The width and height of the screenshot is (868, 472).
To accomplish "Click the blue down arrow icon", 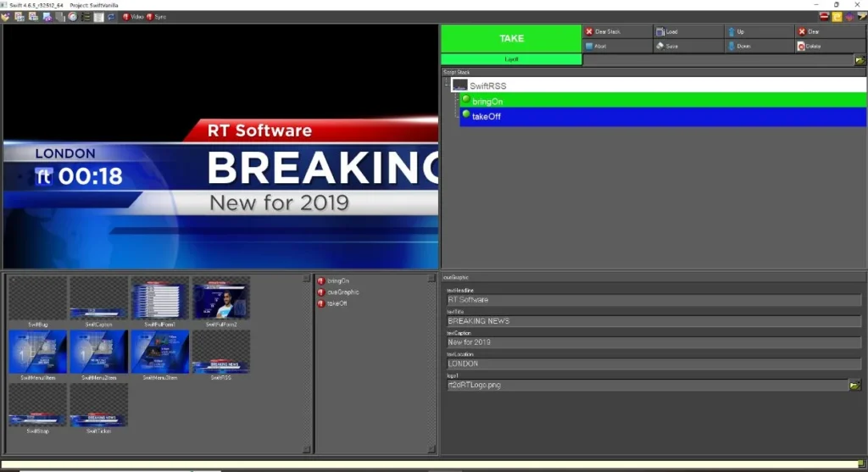I will [732, 46].
